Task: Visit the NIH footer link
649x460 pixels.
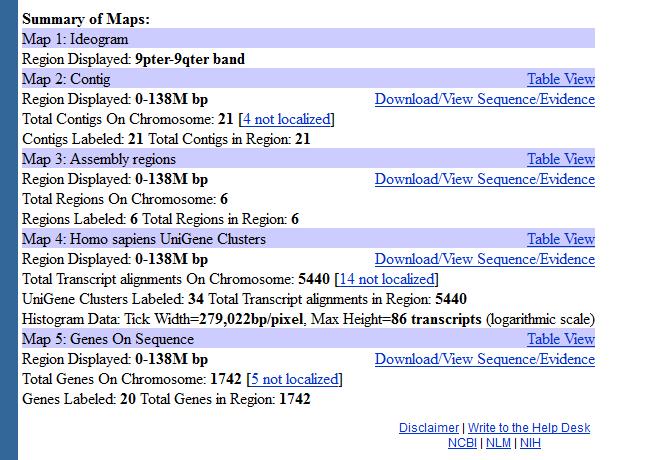Action: (x=530, y=443)
